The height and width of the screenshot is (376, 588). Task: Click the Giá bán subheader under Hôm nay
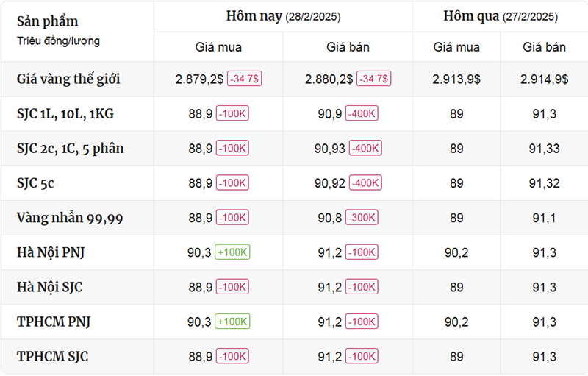click(348, 47)
